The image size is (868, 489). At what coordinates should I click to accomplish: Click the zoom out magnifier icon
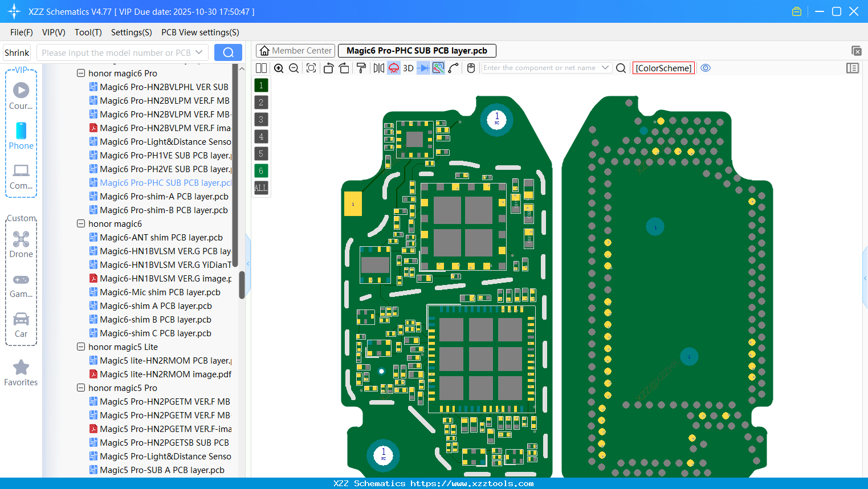(294, 68)
